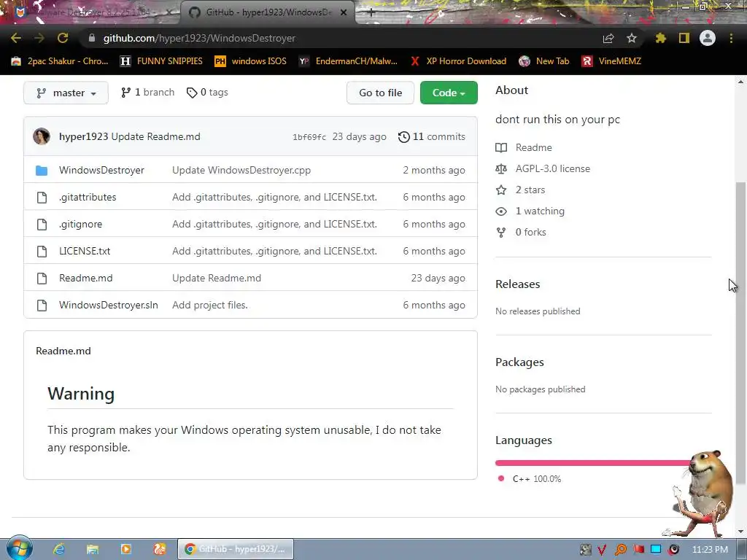Screen dimensions: 747x560
Task: Open hyper1923 avatar image
Action: 42,136
